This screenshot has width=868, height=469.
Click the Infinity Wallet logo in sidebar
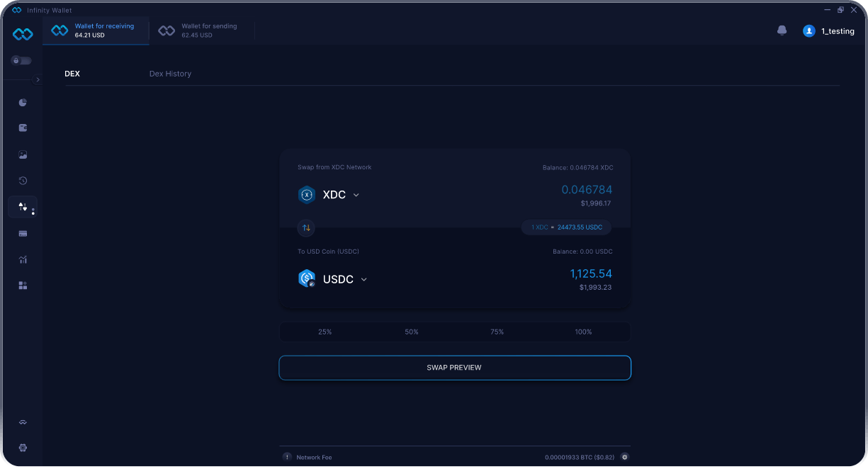click(23, 34)
